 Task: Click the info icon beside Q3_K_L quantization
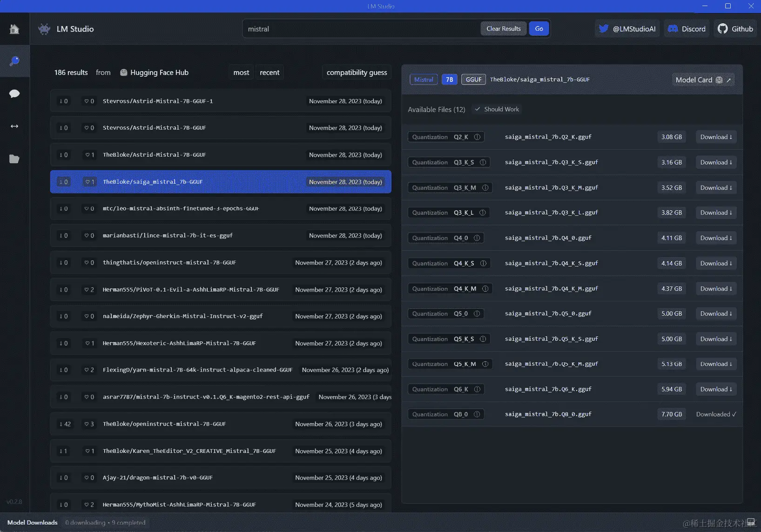tap(483, 213)
